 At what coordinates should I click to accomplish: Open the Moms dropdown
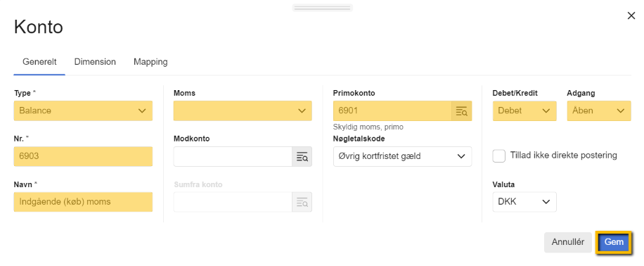click(243, 111)
